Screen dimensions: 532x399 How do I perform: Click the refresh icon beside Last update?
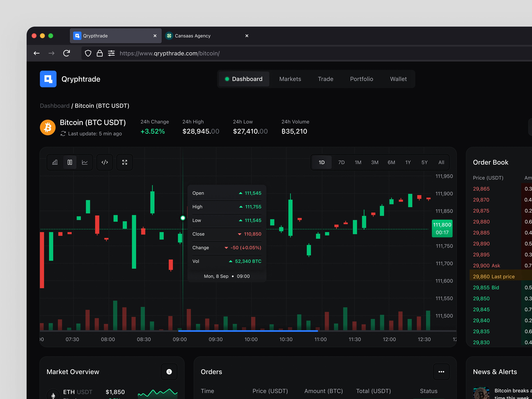tap(63, 133)
